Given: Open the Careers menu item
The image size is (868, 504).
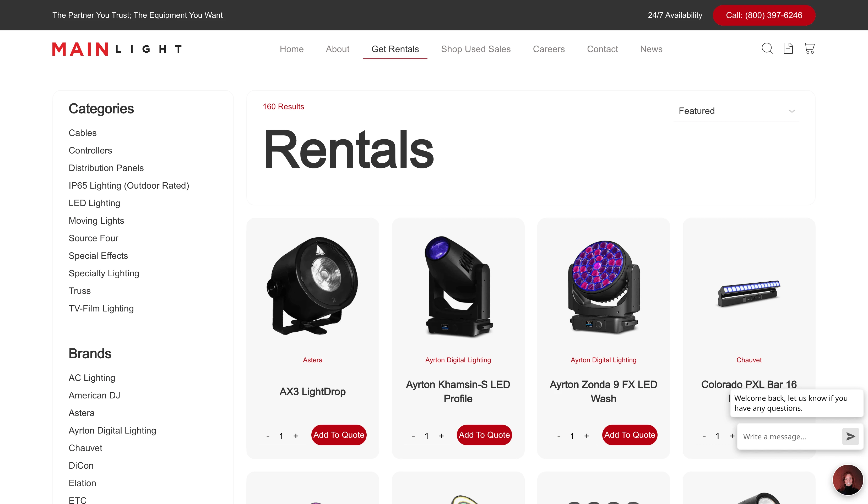Looking at the screenshot, I should (x=549, y=49).
